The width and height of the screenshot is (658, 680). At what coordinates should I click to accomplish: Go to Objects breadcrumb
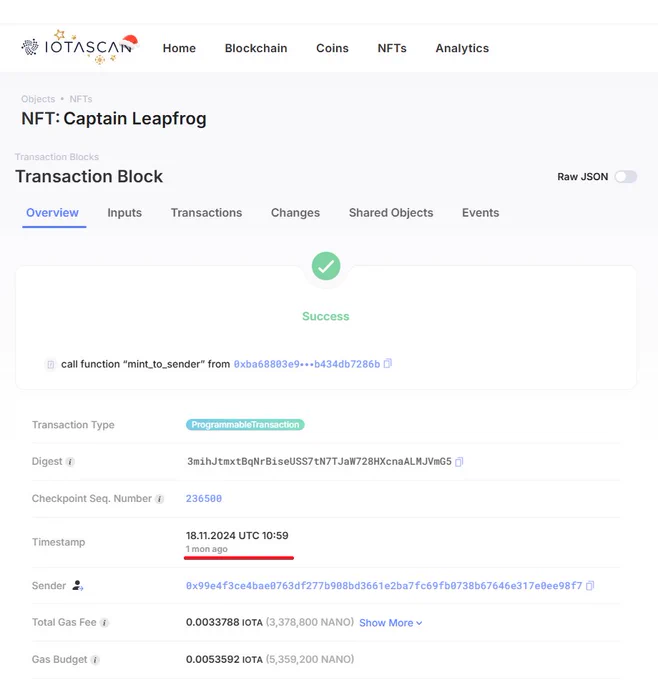(x=38, y=99)
